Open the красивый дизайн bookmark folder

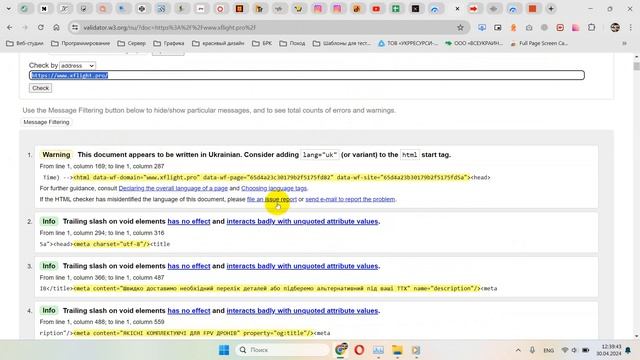(x=218, y=43)
